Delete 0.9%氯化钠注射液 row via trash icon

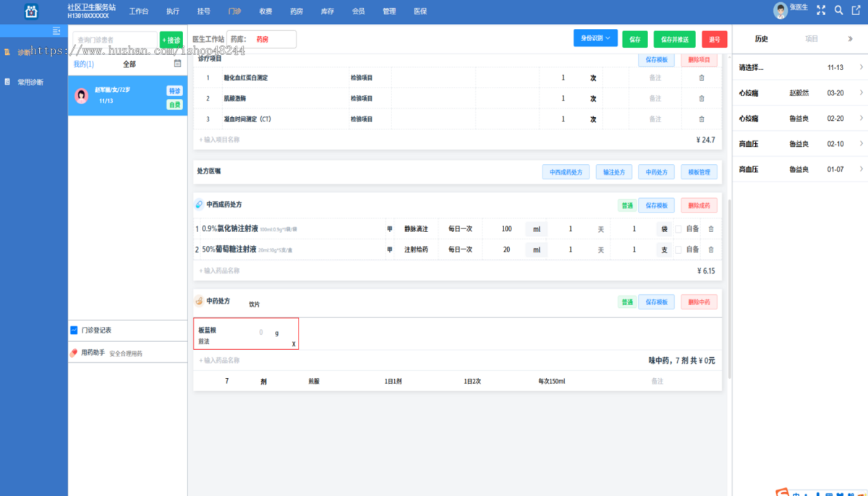(x=710, y=229)
